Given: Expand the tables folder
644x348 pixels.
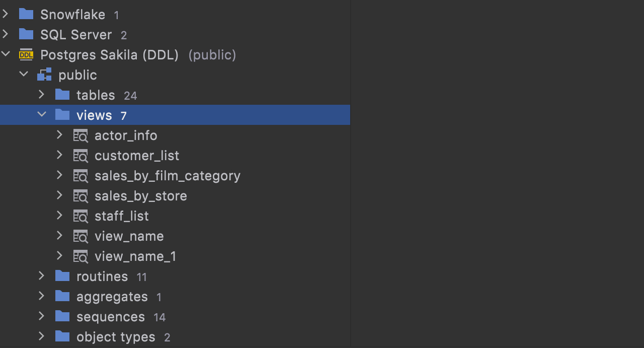Looking at the screenshot, I should (x=42, y=95).
